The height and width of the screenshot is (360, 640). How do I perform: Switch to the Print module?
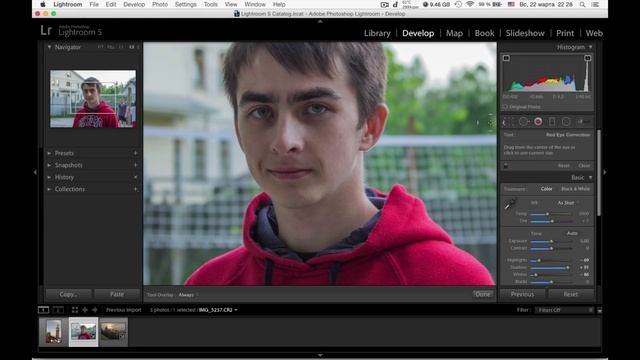pos(565,33)
